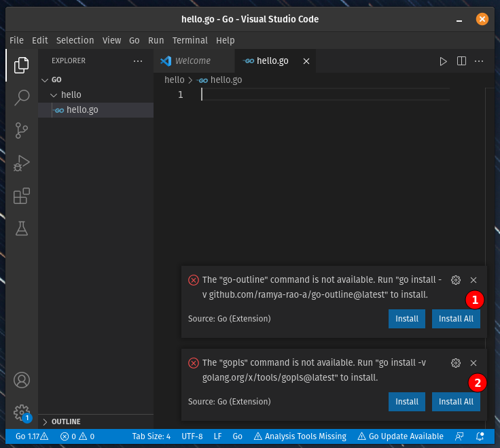Click Go Update Available warning
500x448 pixels.
pos(400,436)
